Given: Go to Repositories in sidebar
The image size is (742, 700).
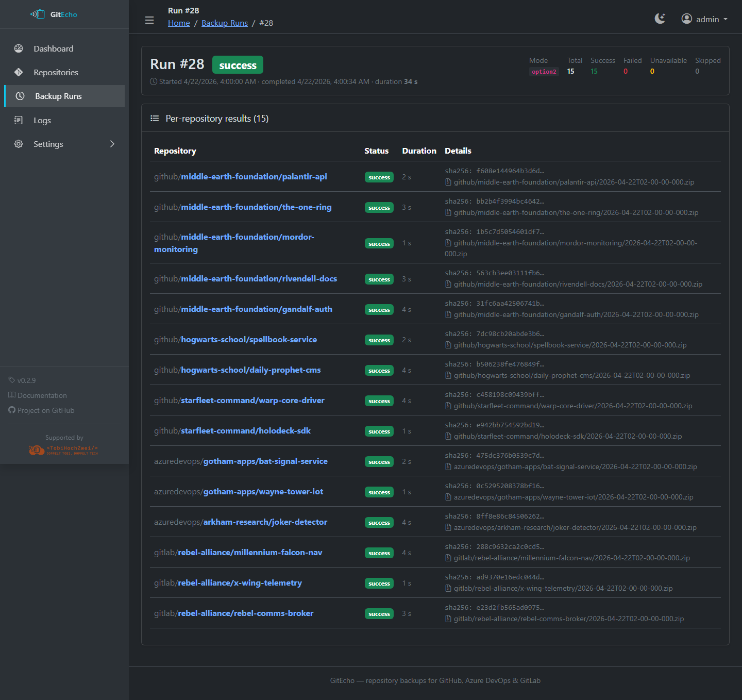Looking at the screenshot, I should click(56, 72).
